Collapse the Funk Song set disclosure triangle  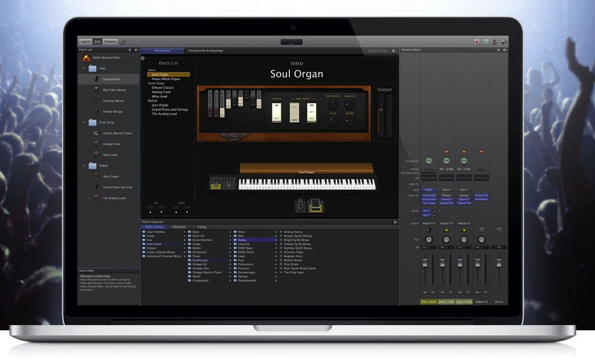84,122
